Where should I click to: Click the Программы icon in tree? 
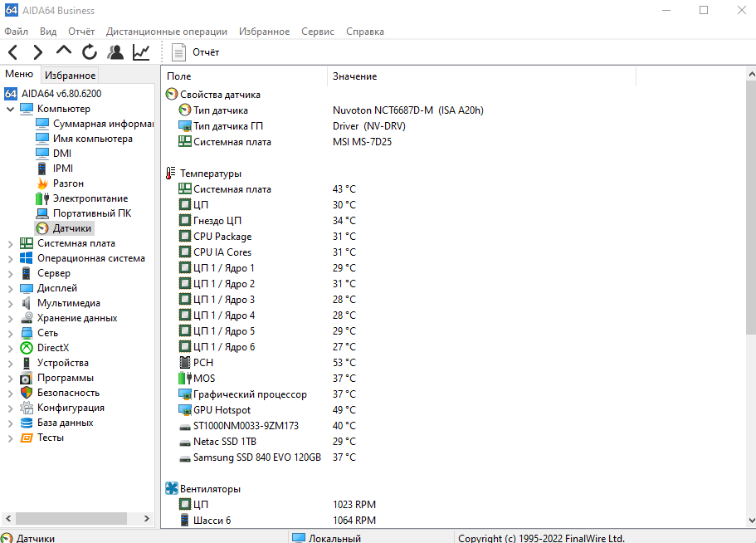click(x=27, y=378)
